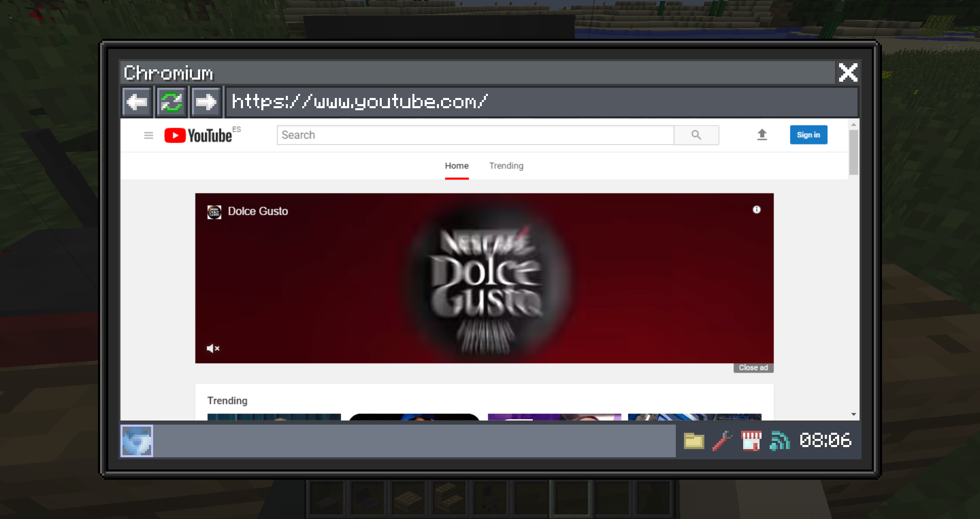Click the browser forward arrow button

[206, 102]
